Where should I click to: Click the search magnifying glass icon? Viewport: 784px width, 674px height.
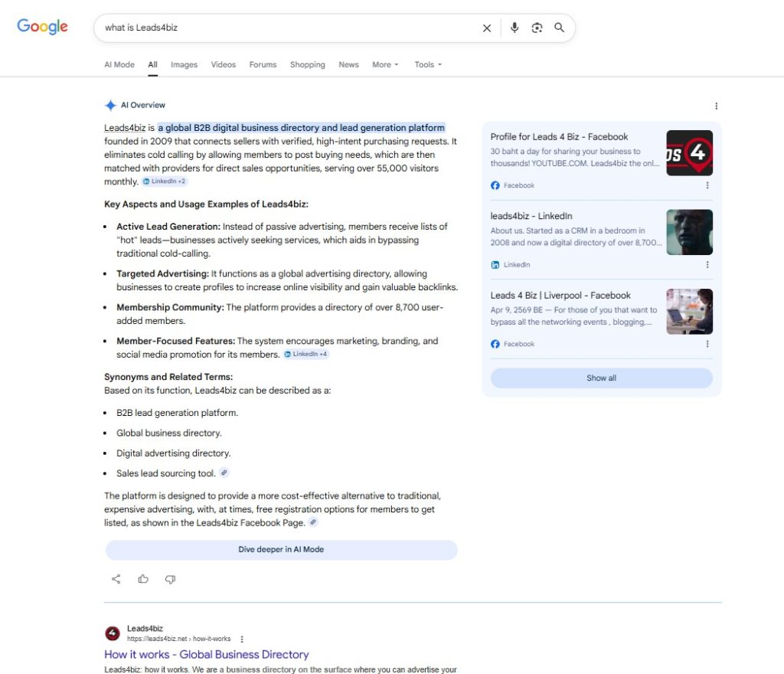click(x=559, y=27)
